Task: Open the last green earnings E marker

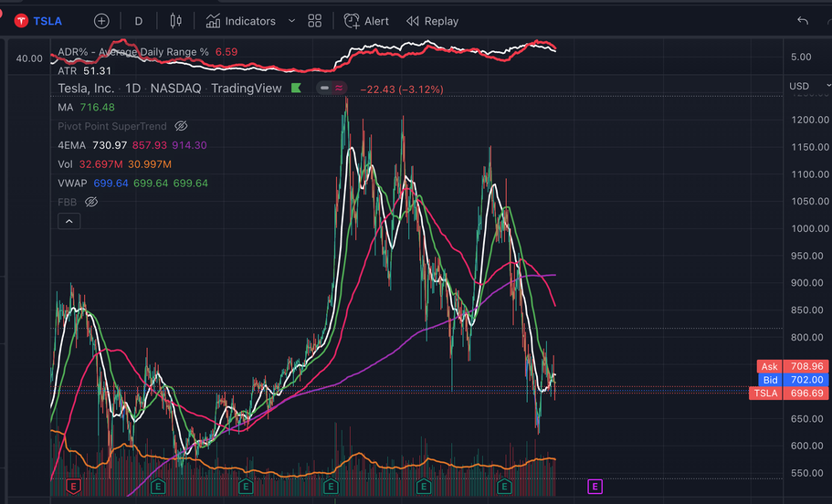Action: [504, 486]
